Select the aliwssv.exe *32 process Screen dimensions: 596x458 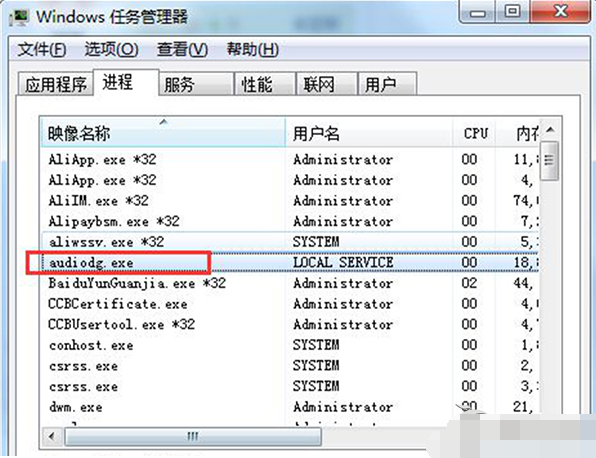[x=290, y=241]
